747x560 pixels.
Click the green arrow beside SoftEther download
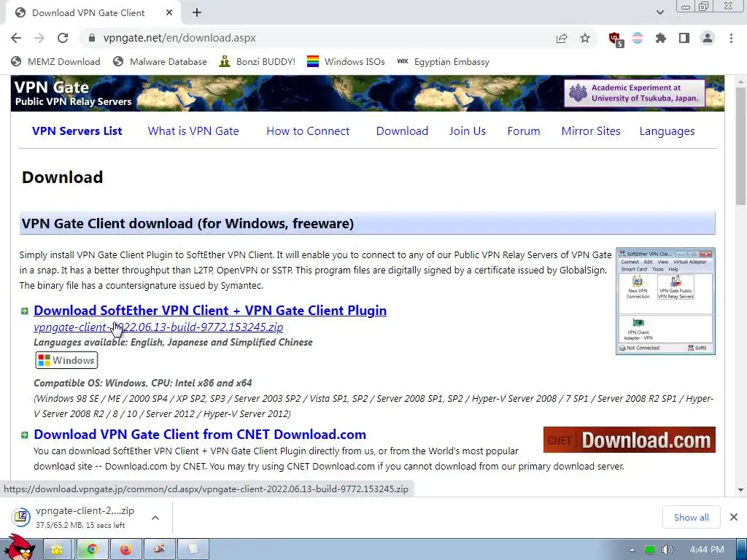(24, 311)
